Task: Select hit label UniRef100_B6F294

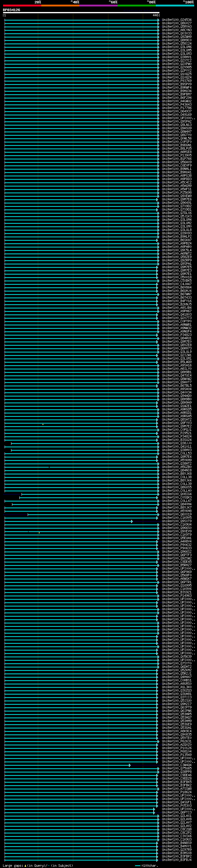Action: click(x=177, y=98)
